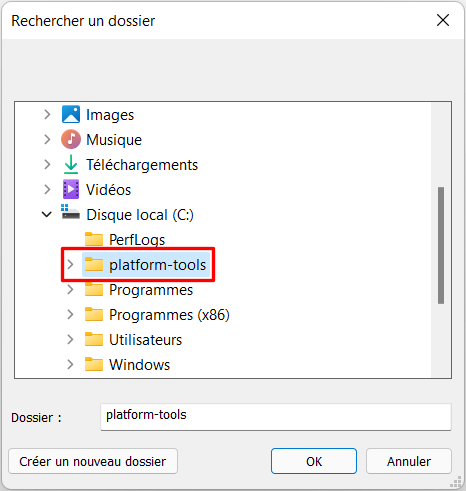Click the Utilisateurs folder icon
Viewport: 466px width, 491px height.
pos(94,339)
